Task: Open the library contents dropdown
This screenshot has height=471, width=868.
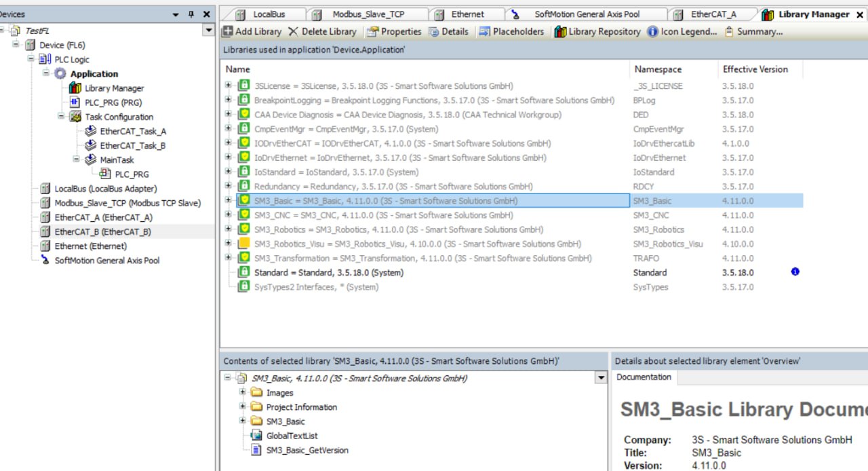Action: 600,378
